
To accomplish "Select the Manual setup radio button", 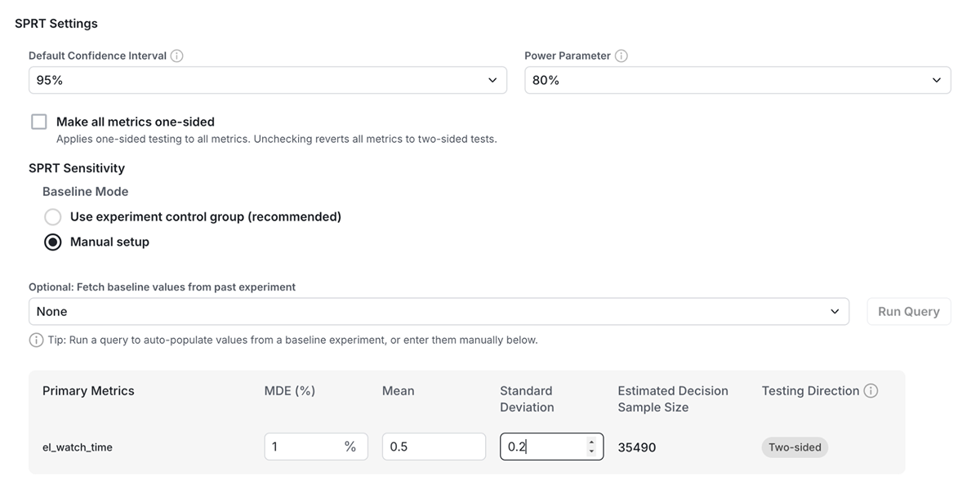I will (x=53, y=242).
